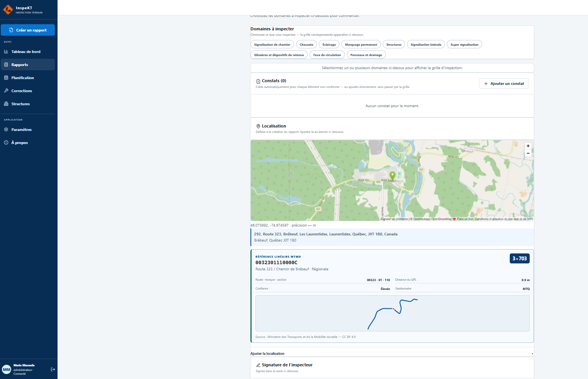Toggle Ponceaux et drainage domain chip
This screenshot has height=379, width=588.
(x=366, y=55)
